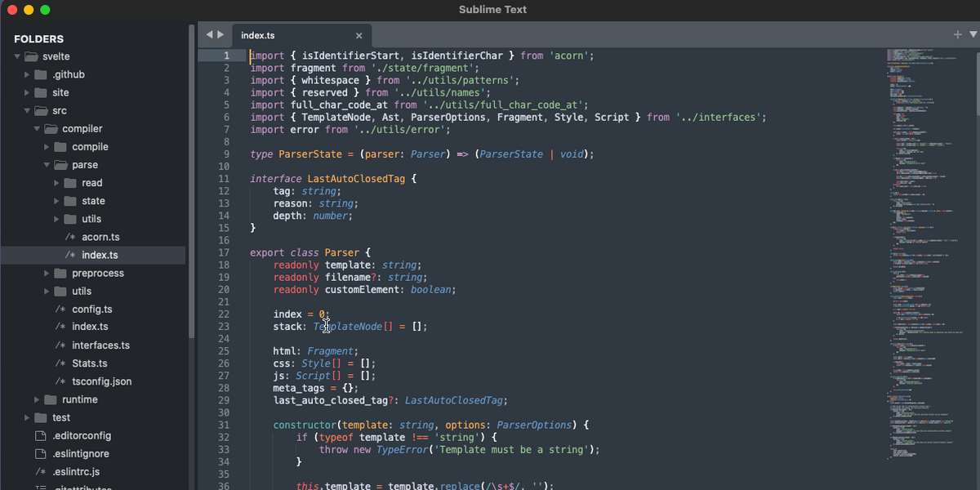This screenshot has height=490, width=980.
Task: Open .eslintrc.js in the sidebar
Action: pos(76,472)
